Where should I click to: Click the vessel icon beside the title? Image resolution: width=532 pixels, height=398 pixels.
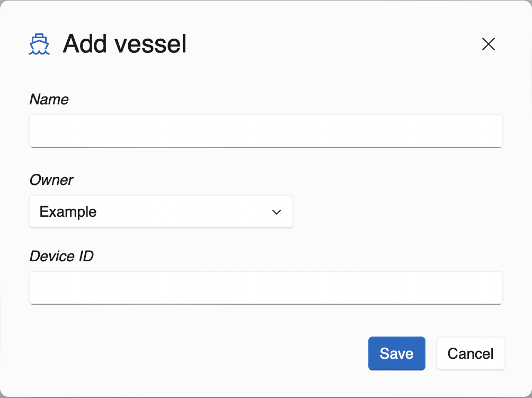tap(39, 45)
